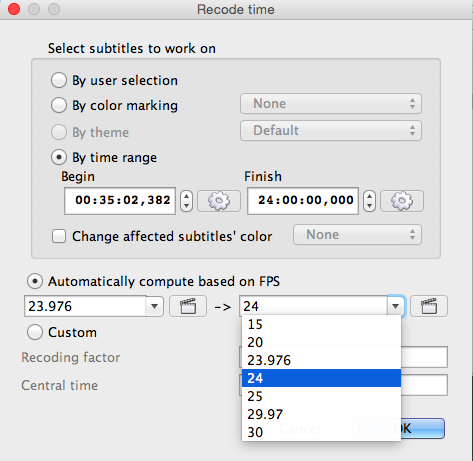The image size is (473, 461).
Task: Click Begin time stepper arrows
Action: (186, 201)
